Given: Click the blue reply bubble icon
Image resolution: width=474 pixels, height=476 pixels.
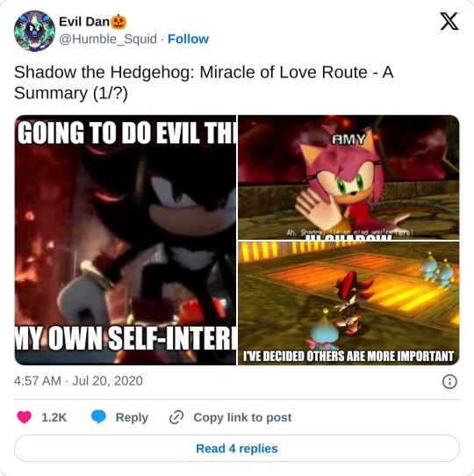Looking at the screenshot, I should (98, 417).
